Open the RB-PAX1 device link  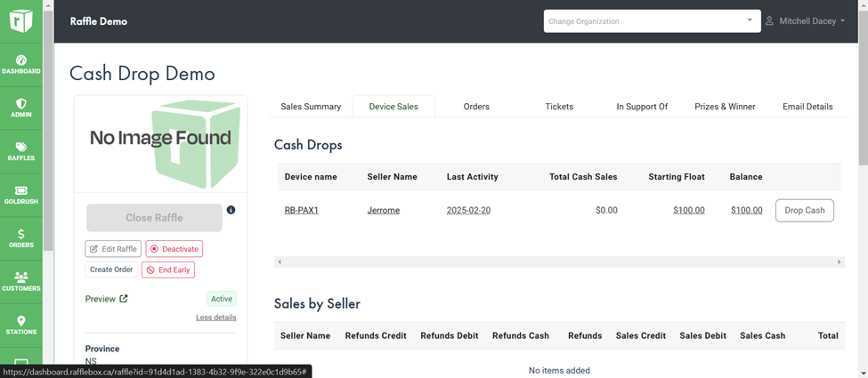tap(302, 210)
